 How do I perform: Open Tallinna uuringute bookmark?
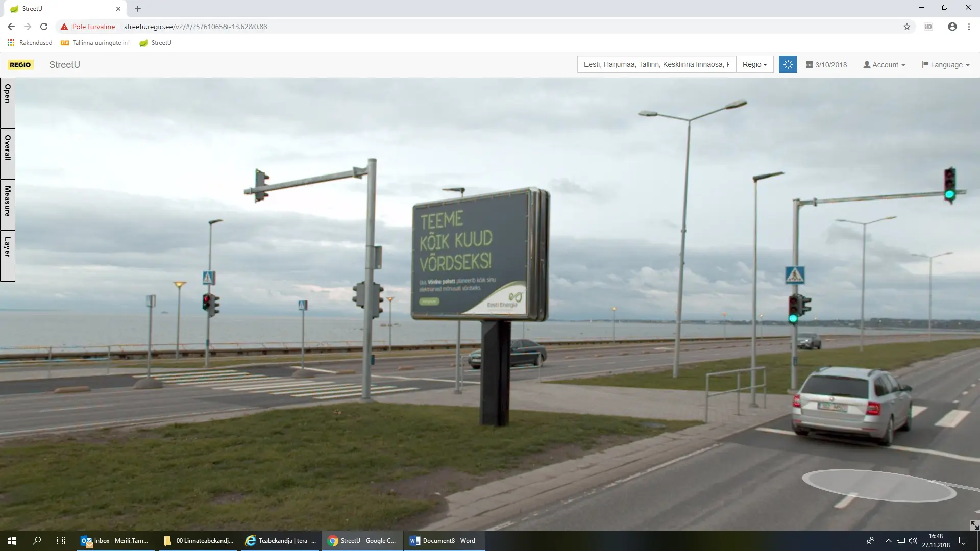96,43
